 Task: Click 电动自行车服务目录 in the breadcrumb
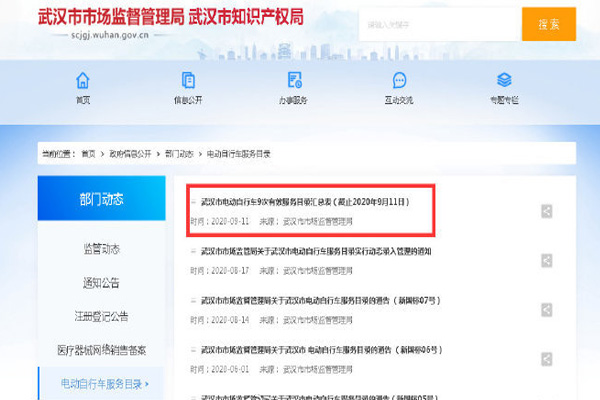(x=238, y=154)
